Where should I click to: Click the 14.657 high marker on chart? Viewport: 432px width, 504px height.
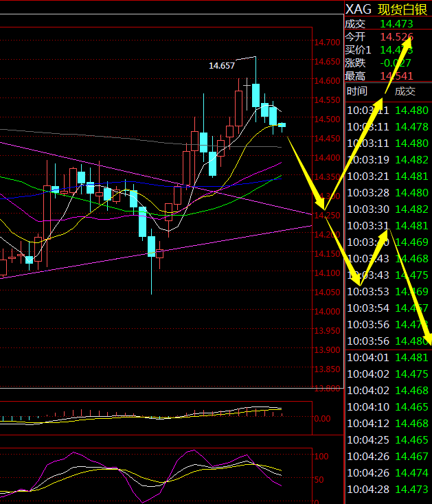tap(222, 66)
